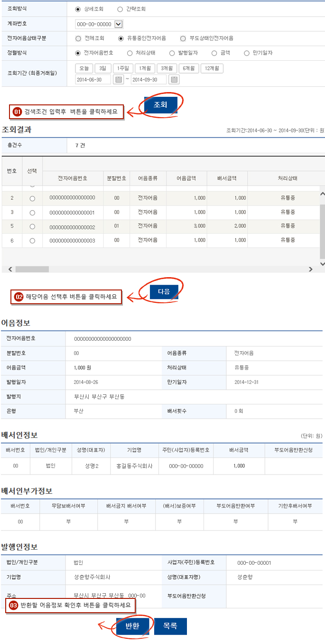Open the start date calendar picker
The height and width of the screenshot is (644, 325).
pos(119,80)
